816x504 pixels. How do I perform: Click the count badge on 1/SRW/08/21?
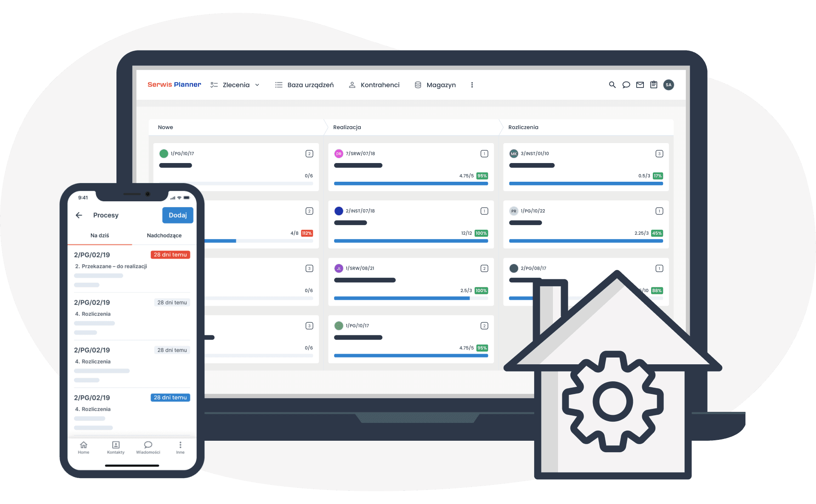coord(484,268)
